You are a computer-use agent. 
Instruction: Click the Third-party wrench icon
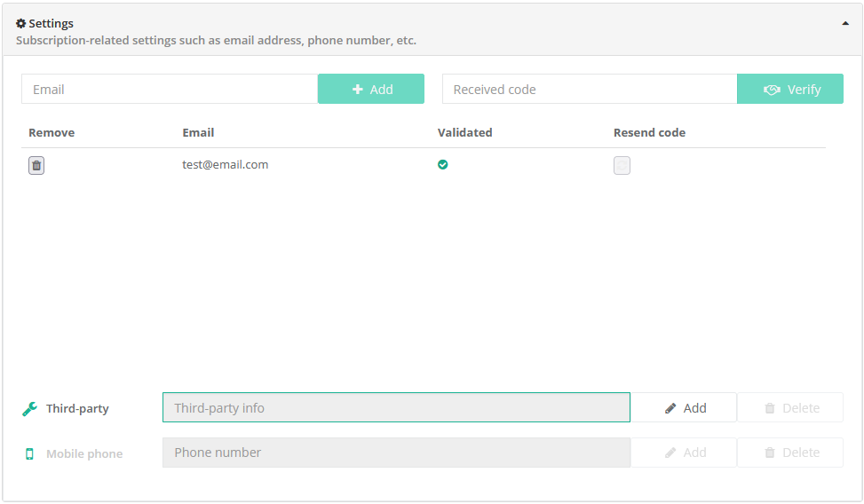pos(30,409)
